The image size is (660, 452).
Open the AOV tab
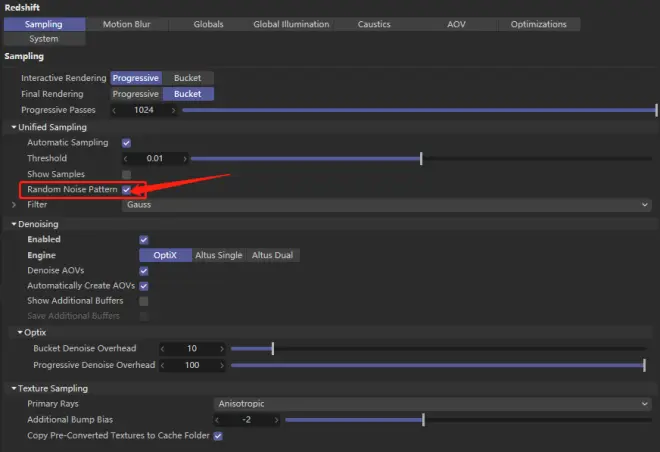(456, 24)
